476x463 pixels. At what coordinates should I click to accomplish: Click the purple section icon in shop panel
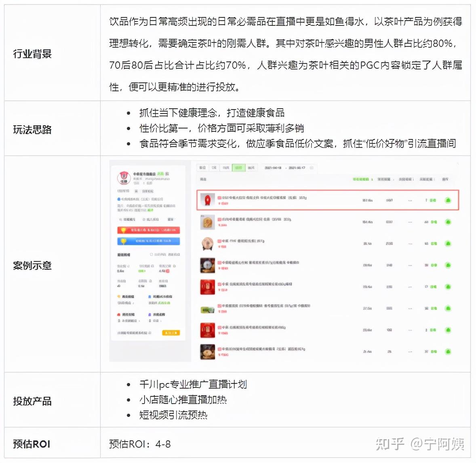pyautogui.click(x=150, y=315)
